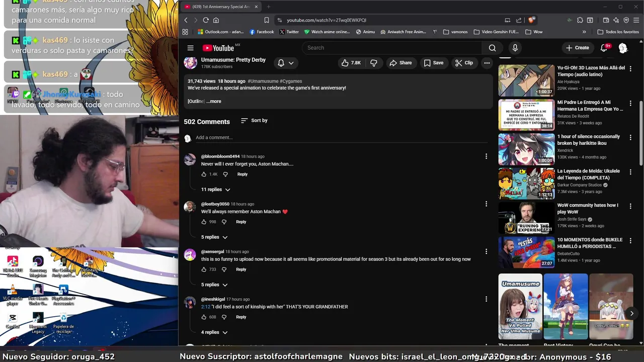Viewport: 644px width, 362px height.
Task: Advance the Shorts shelf next arrow
Action: pos(632,313)
